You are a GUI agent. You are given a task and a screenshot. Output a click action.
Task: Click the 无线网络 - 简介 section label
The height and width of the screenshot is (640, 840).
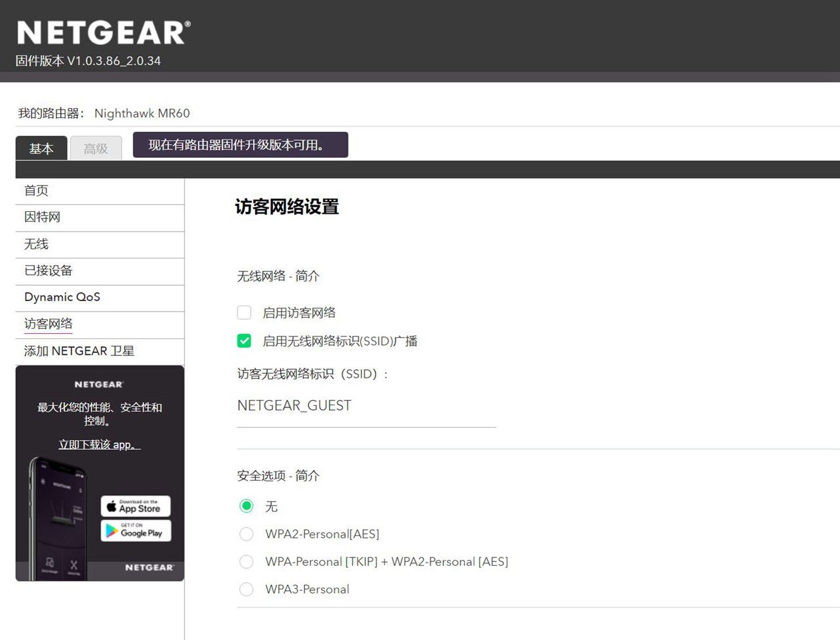(x=278, y=276)
